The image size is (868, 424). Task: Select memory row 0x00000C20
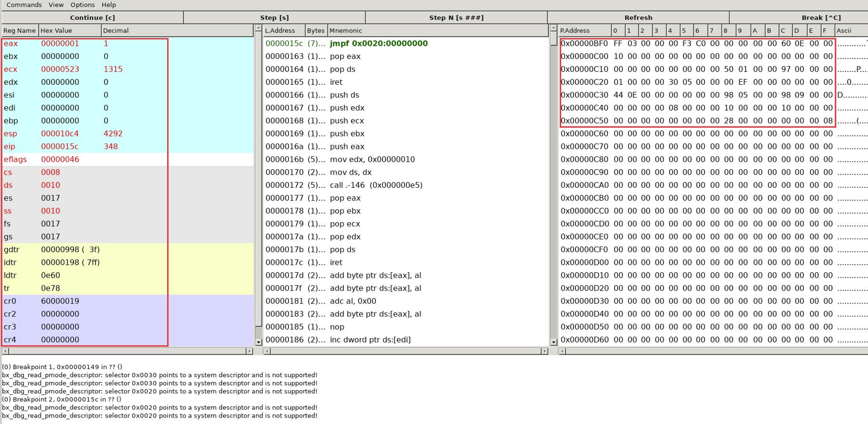713,82
